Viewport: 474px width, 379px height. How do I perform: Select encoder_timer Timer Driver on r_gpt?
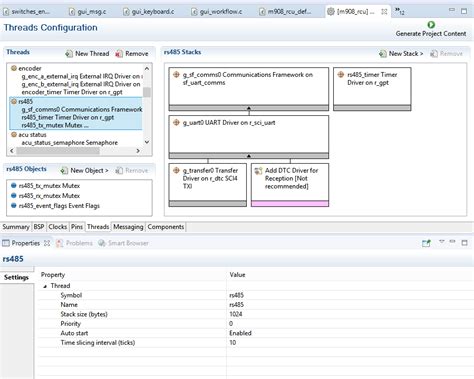[72, 92]
